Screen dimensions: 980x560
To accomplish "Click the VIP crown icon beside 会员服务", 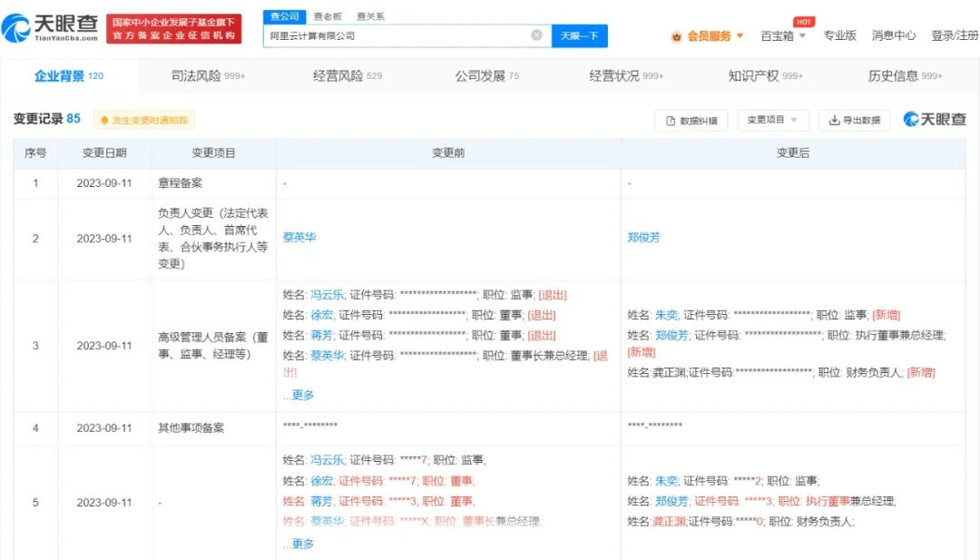I will click(677, 36).
